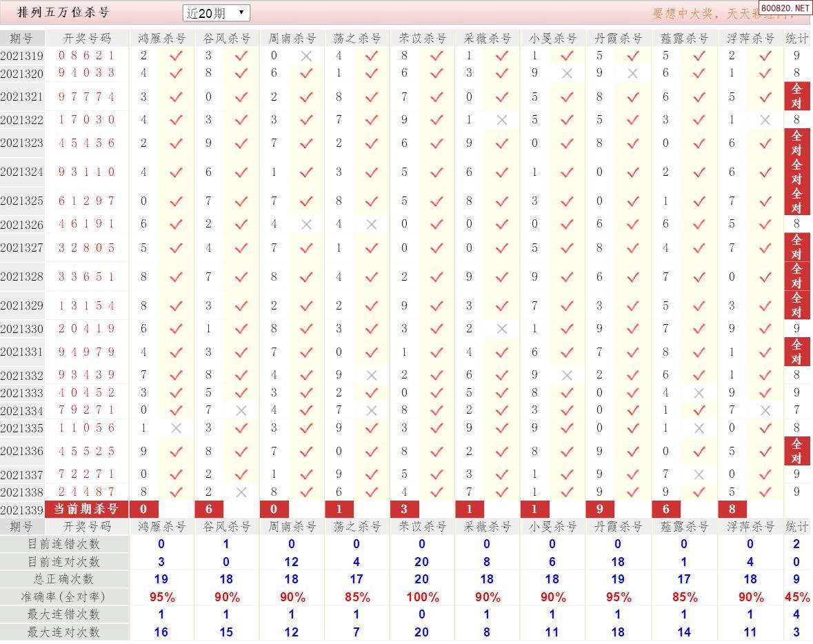The width and height of the screenshot is (813, 644).
Task: Click the 开奖号码 header above row 2021319
Action: [x=87, y=39]
